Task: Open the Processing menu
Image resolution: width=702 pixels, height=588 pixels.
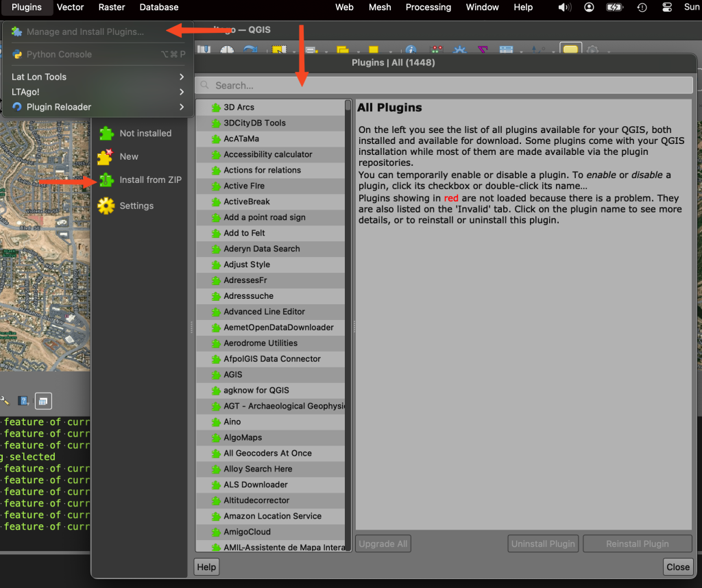Action: coord(428,7)
